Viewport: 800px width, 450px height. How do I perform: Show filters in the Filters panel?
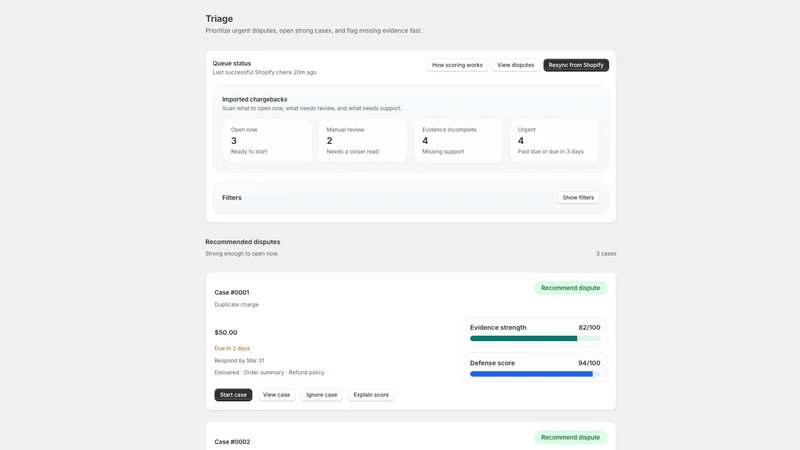(578, 197)
